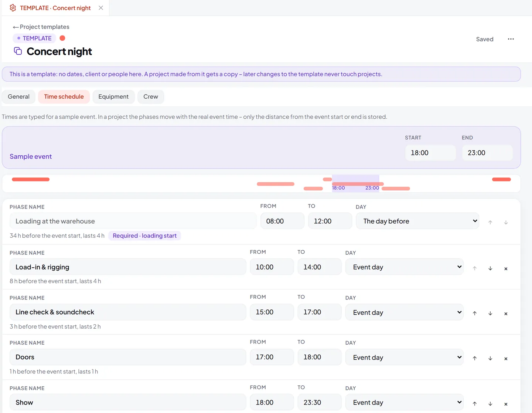Viewport: 532px width, 413px height.
Task: Open the three-dots more options menu
Action: [511, 39]
